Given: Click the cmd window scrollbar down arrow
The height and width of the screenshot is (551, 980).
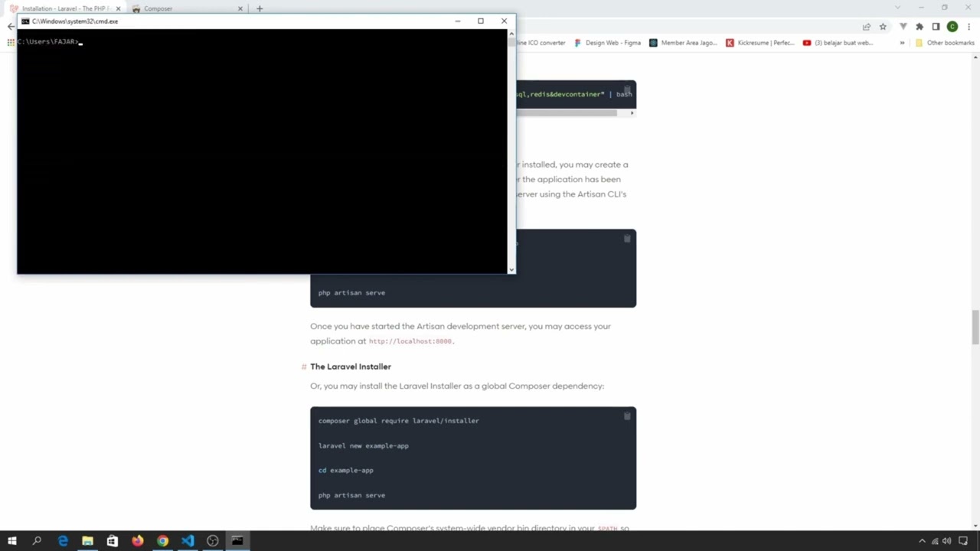Looking at the screenshot, I should tap(511, 269).
